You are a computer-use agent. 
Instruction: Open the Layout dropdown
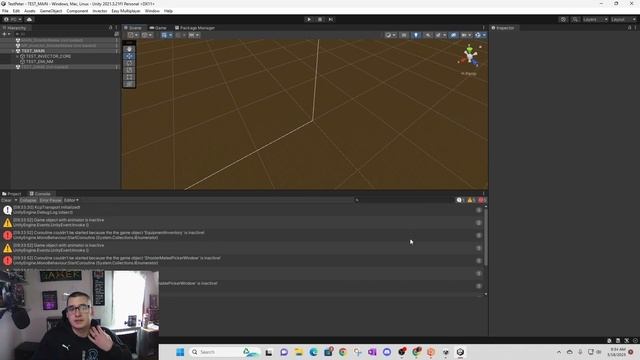[x=624, y=19]
